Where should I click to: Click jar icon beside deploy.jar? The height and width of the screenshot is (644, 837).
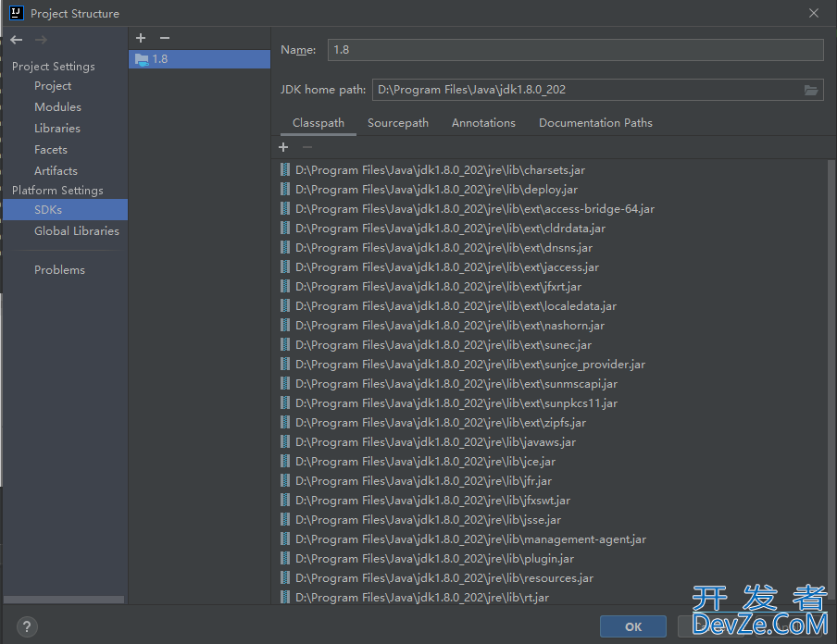pyautogui.click(x=285, y=190)
